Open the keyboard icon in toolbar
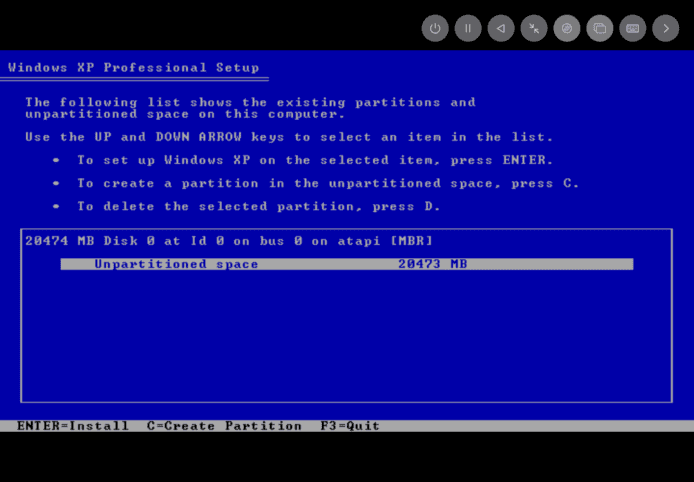The width and height of the screenshot is (694, 482). click(x=633, y=28)
